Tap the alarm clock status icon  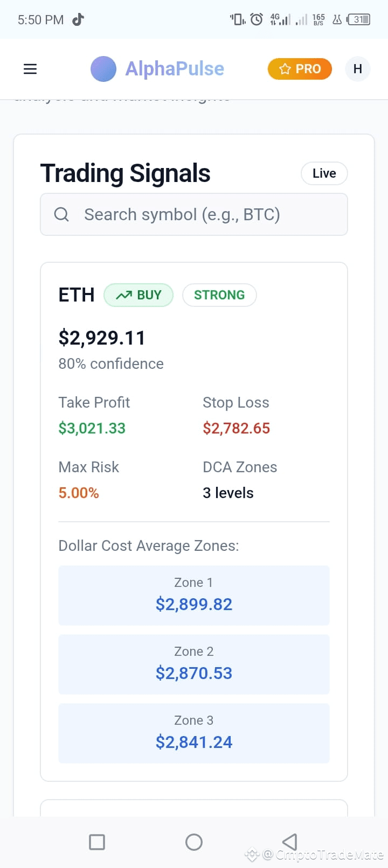point(257,19)
